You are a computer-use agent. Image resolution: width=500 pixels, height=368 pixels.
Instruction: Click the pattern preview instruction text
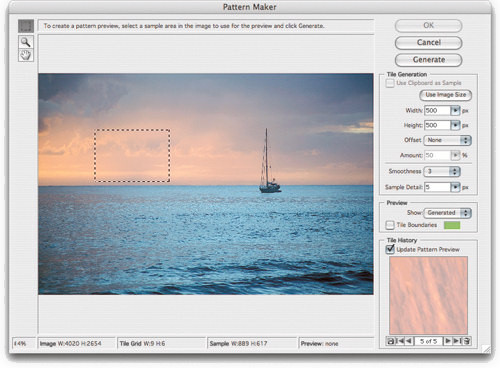coord(184,26)
